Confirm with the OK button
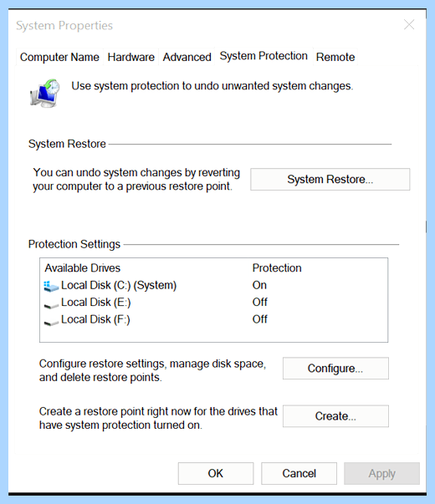 tap(216, 473)
